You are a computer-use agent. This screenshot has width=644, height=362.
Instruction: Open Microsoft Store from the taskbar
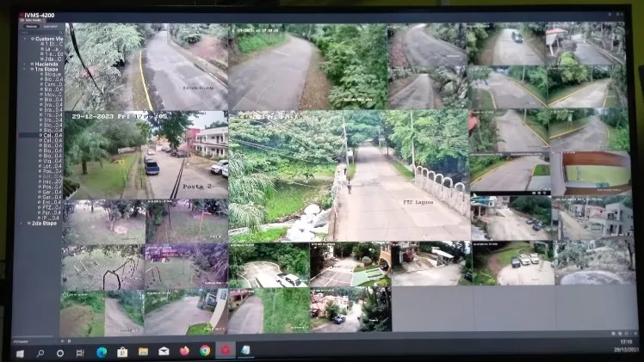pos(122,352)
